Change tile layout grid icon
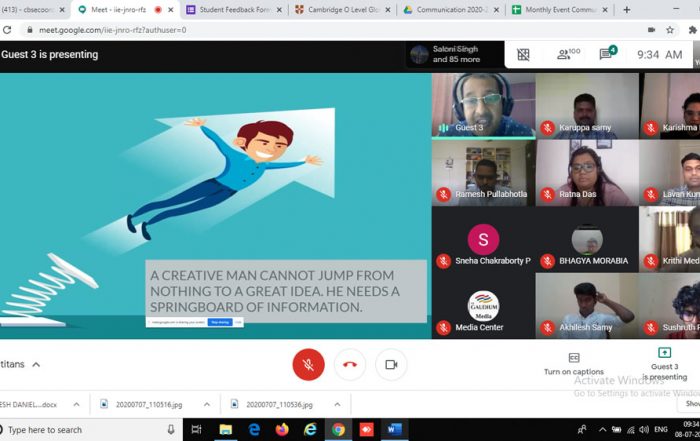Viewport: 700px width, 441px height. (x=523, y=54)
